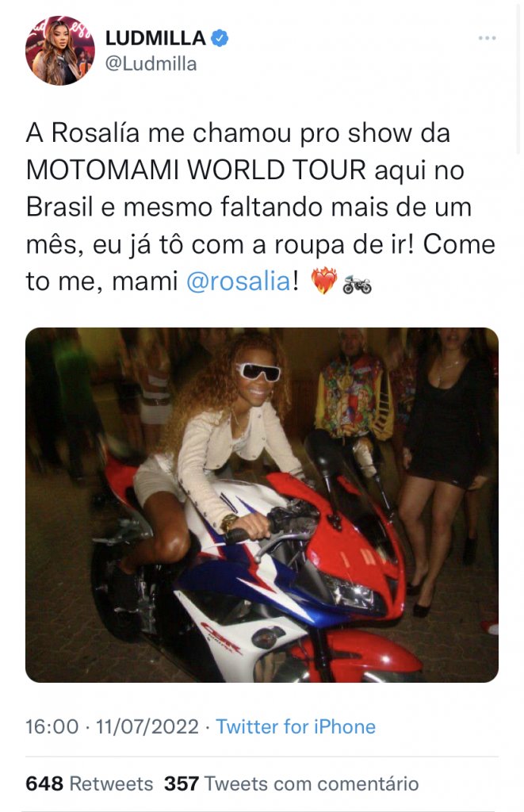Click the faint scrollbar on the right edge
524x812 pixels.
[x=519, y=78]
